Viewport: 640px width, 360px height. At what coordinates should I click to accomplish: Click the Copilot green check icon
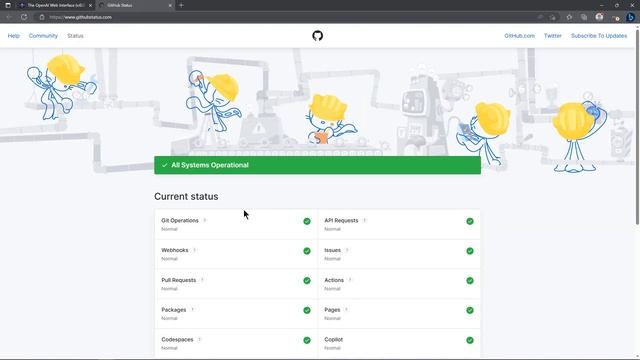[470, 340]
